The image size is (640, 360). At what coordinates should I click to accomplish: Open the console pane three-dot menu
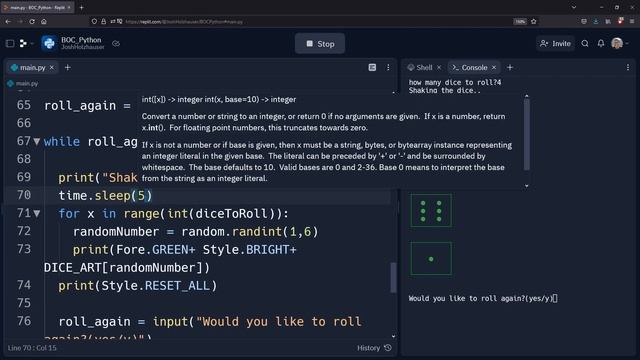[628, 67]
